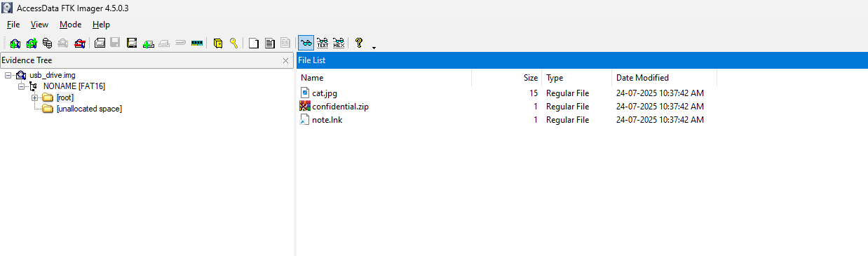The image size is (868, 256).
Task: Click the confidential.zip archive icon
Action: 304,107
